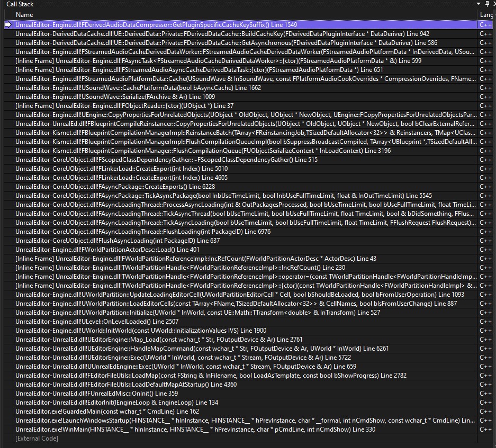Select the LoadDefaultMapAtStartup() Line 4360 frame

pyautogui.click(x=245, y=385)
